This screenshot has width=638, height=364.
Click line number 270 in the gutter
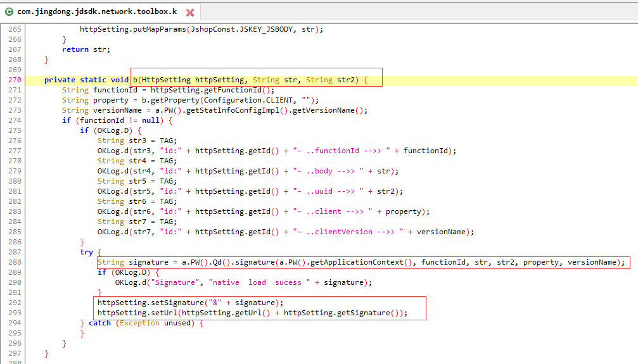[x=15, y=80]
